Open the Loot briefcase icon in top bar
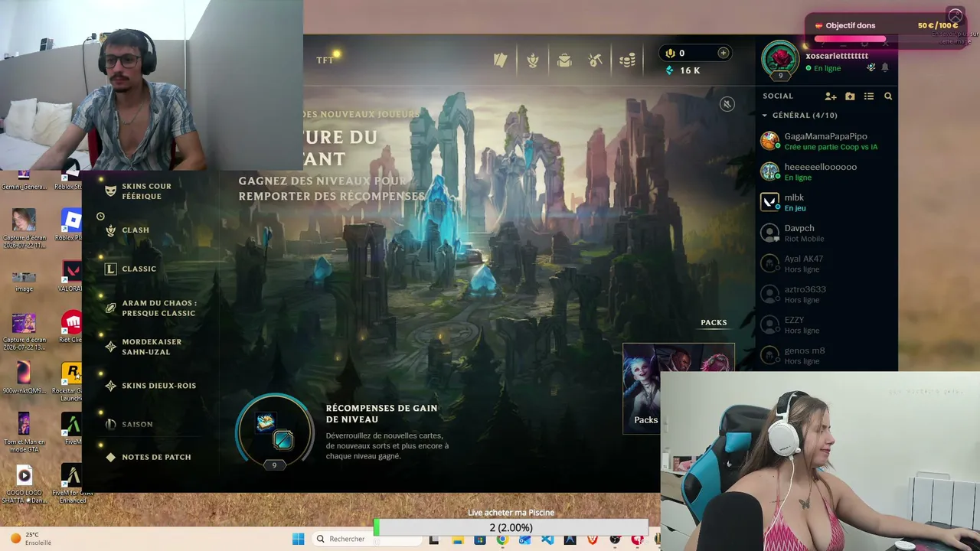This screenshot has height=551, width=980. click(565, 60)
